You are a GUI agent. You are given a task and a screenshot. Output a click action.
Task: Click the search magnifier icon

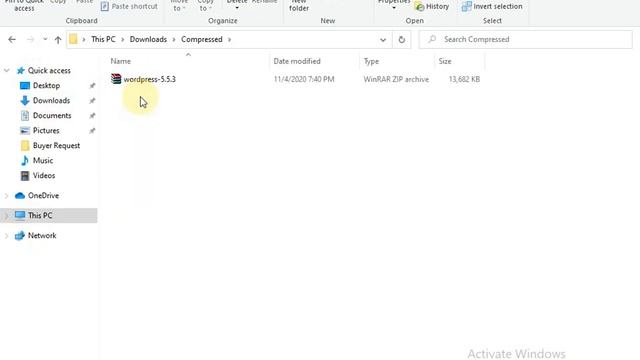click(432, 39)
